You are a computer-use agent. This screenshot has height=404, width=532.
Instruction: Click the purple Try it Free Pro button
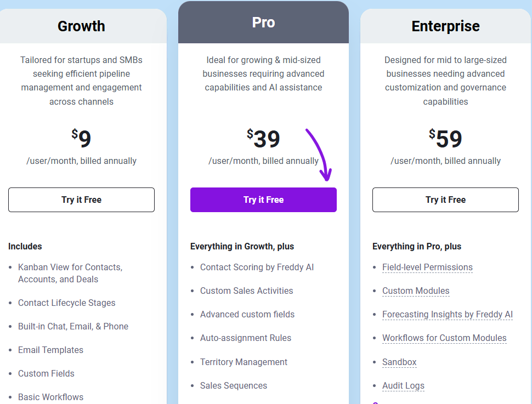coord(263,200)
